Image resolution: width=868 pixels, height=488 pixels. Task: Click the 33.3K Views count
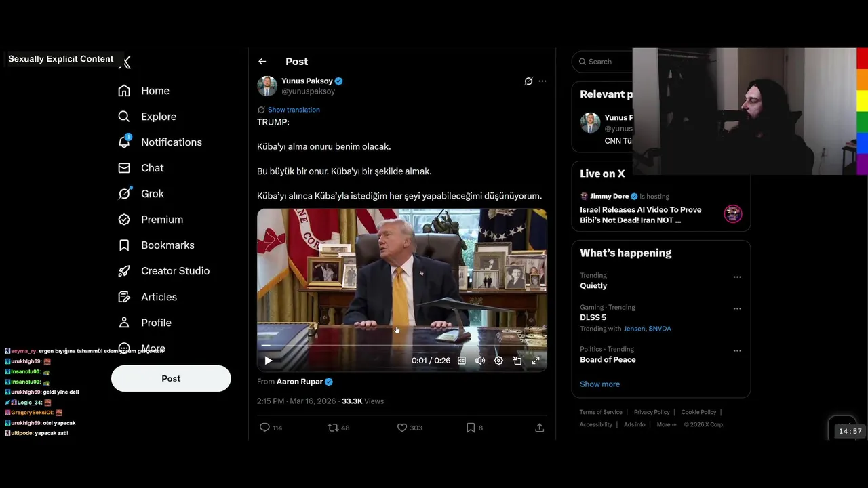click(363, 401)
